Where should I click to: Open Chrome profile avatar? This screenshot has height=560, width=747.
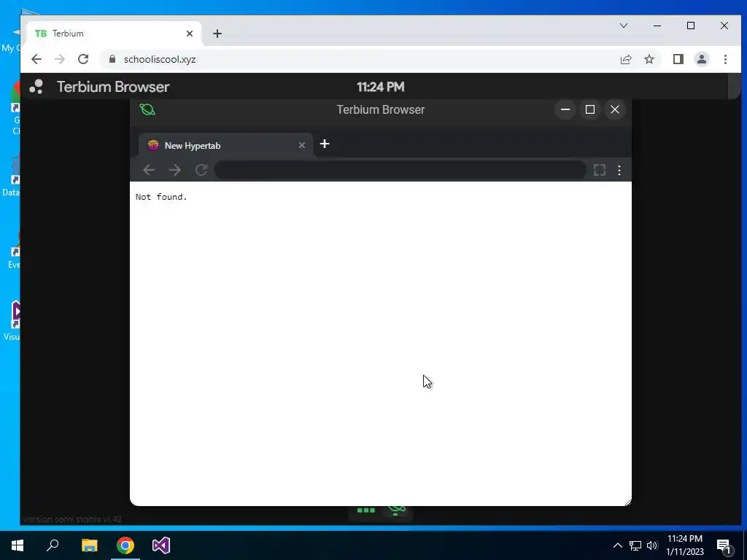coord(701,60)
